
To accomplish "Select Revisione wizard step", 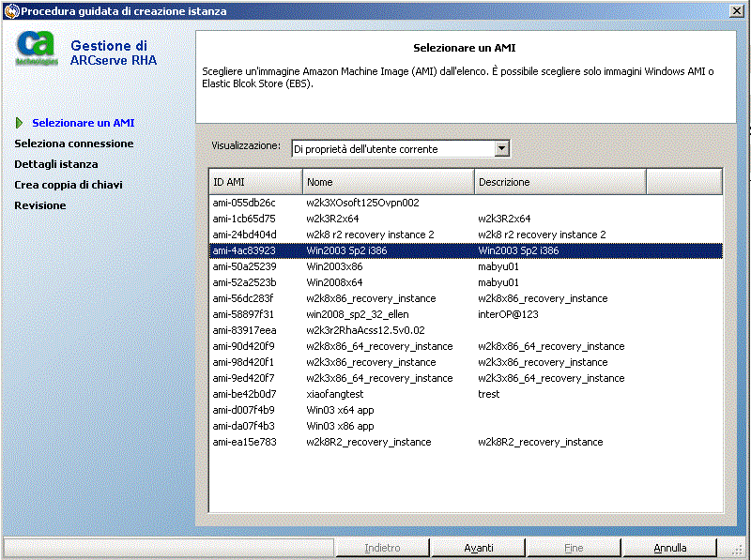I will 40,205.
